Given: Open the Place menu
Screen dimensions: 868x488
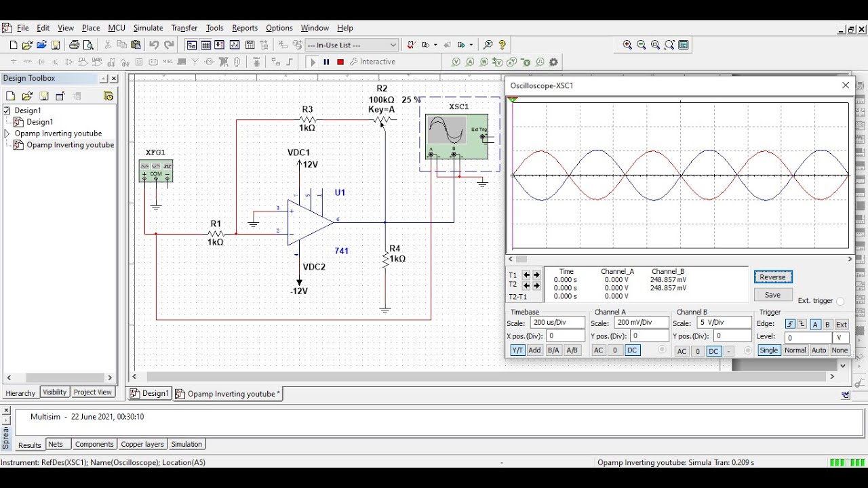Looking at the screenshot, I should pyautogui.click(x=91, y=28).
